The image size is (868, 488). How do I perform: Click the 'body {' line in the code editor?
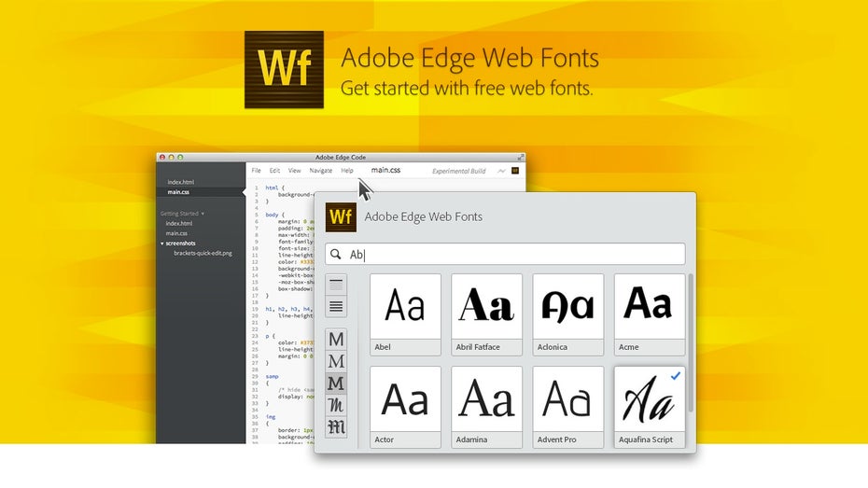coord(274,215)
